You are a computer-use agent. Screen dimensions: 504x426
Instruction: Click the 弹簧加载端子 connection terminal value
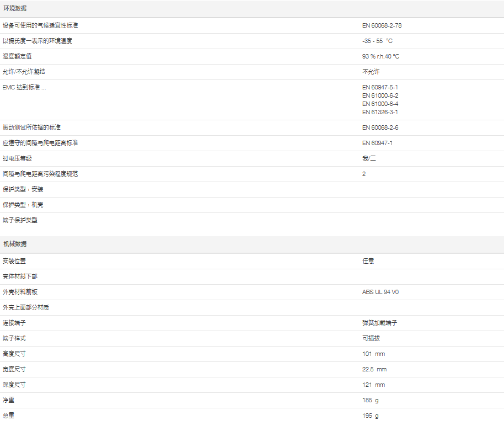click(379, 323)
